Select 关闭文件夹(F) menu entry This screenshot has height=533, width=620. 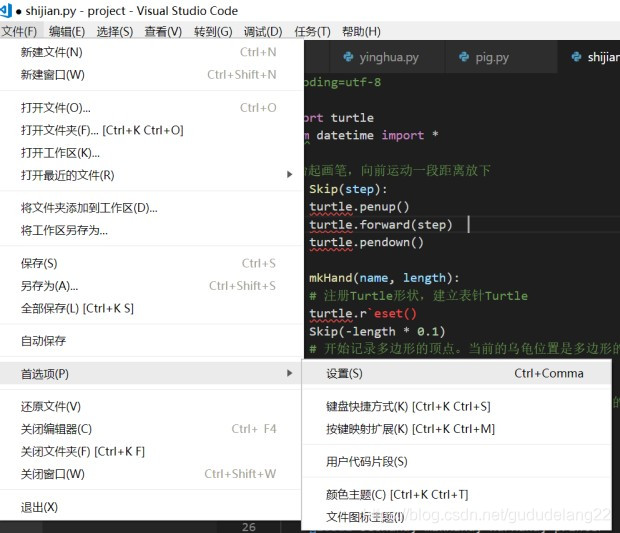(152, 452)
